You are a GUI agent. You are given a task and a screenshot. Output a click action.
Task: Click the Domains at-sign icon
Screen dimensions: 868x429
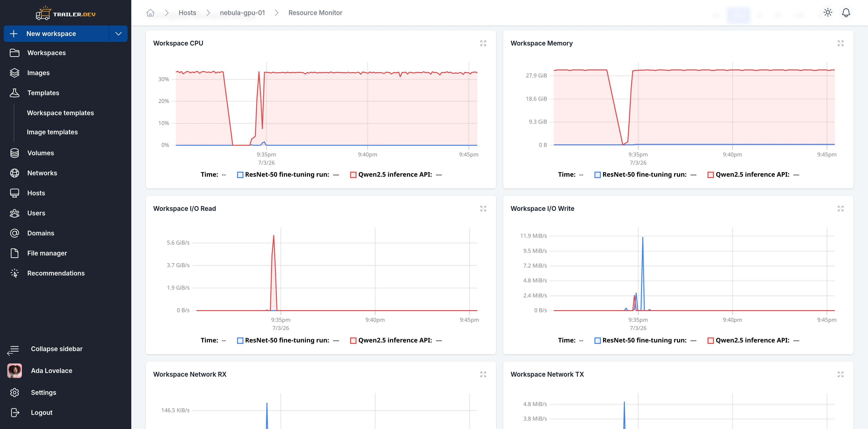coord(15,233)
